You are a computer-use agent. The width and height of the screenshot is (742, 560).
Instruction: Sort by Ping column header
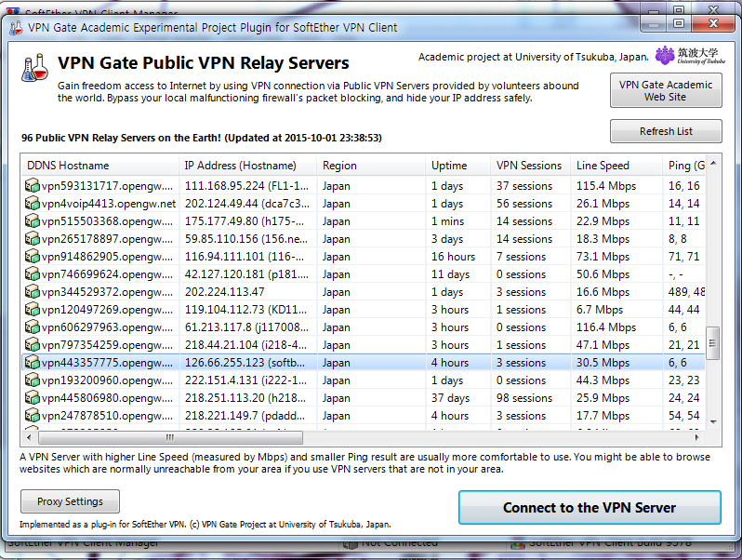pyautogui.click(x=683, y=166)
